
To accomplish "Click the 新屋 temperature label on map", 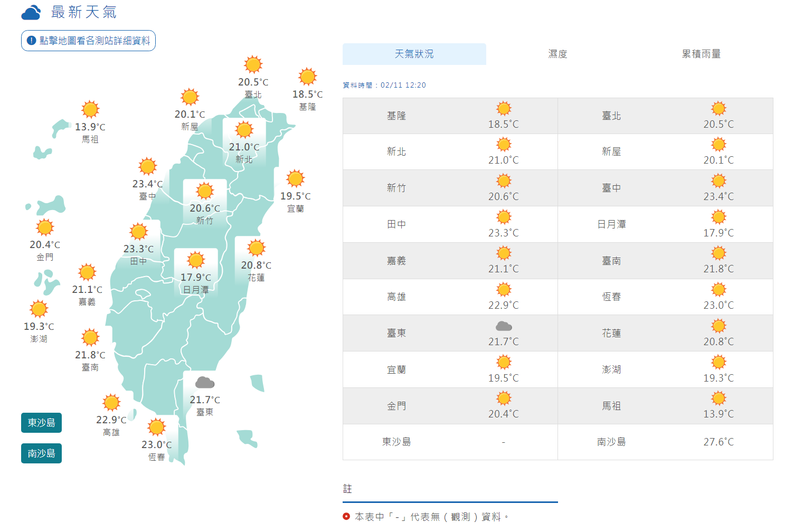I will pos(190,115).
